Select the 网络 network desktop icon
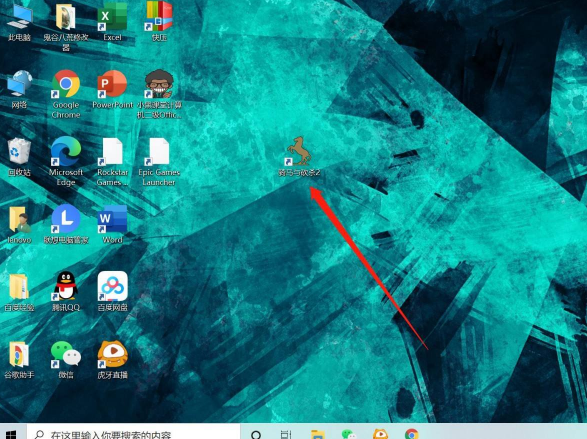Screen dimensions: 587x439 tap(19, 84)
